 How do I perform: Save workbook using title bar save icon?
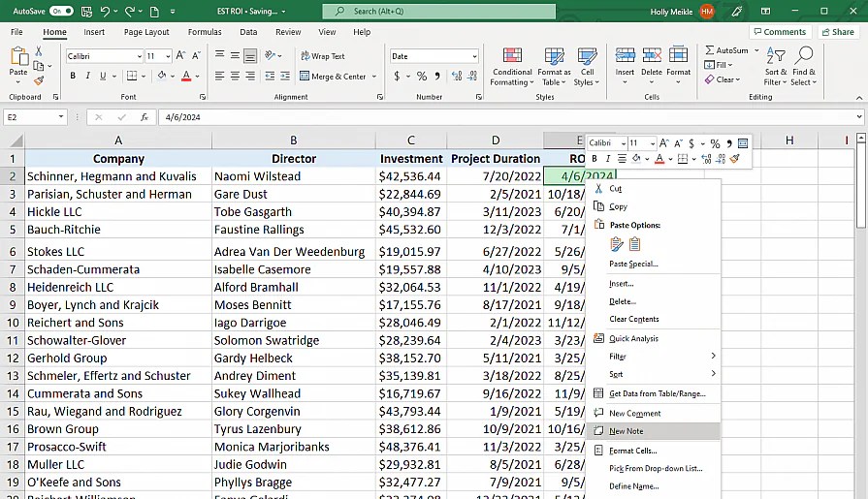(x=86, y=11)
